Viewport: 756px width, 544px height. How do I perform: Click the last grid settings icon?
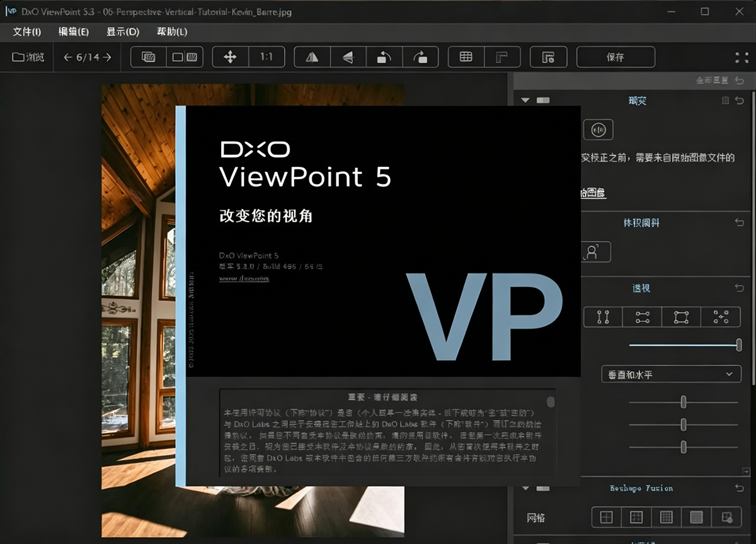coord(726,518)
